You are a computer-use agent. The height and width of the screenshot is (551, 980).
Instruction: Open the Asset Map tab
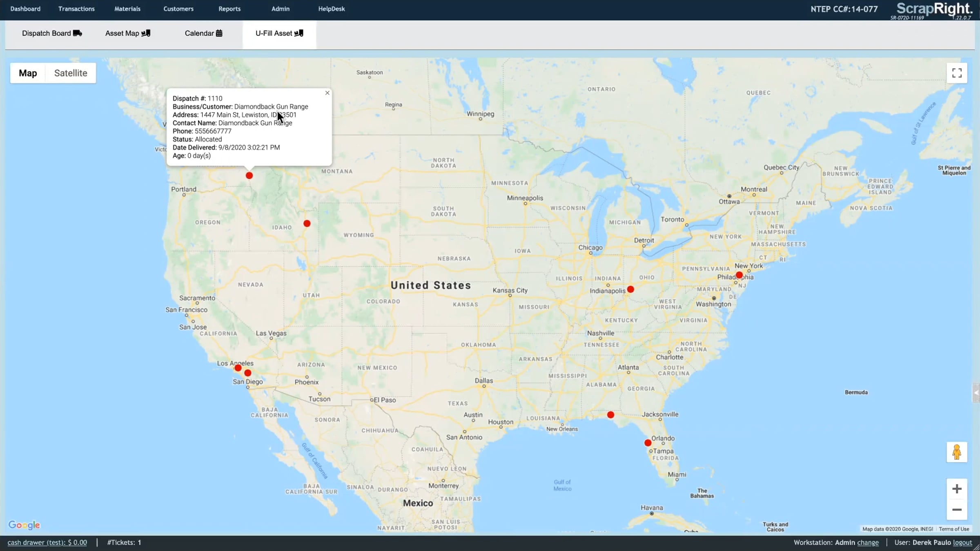coord(128,33)
